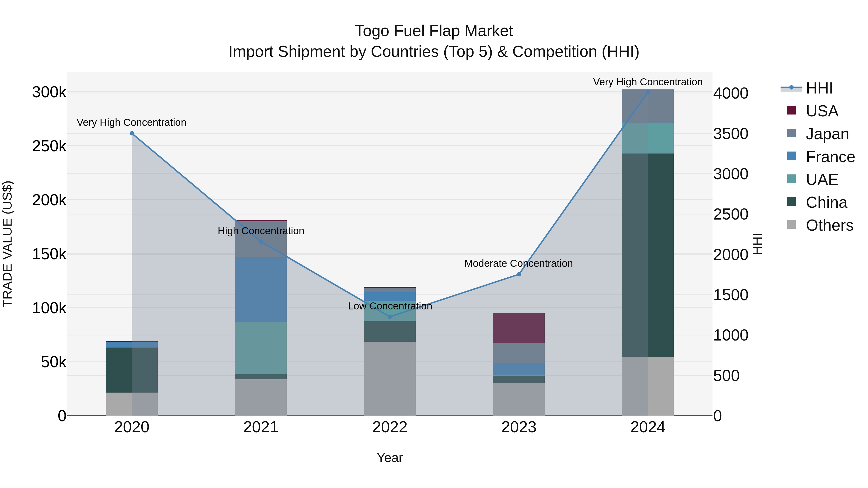The height and width of the screenshot is (488, 868).
Task: Click the HHI data point for 2021
Action: click(261, 242)
